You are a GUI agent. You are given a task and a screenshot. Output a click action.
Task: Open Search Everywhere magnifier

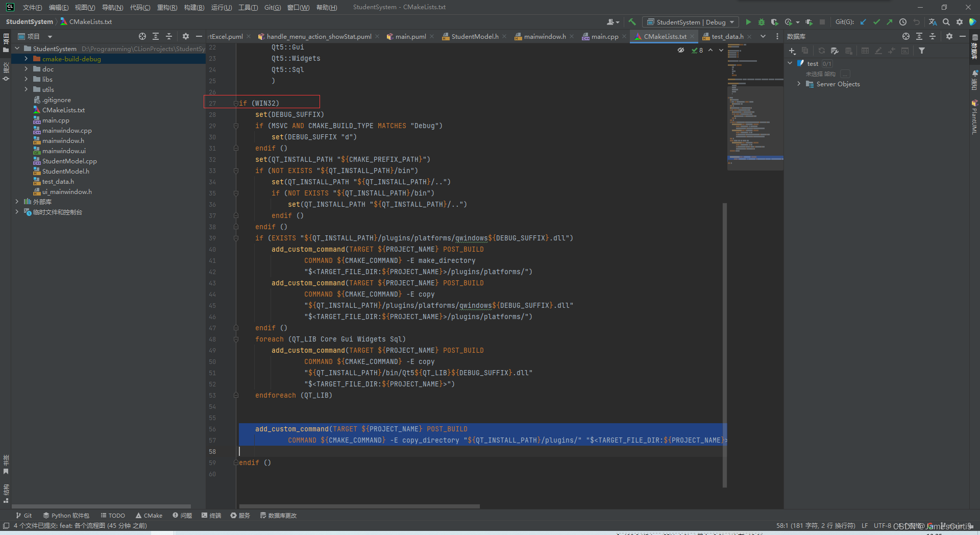coord(946,22)
